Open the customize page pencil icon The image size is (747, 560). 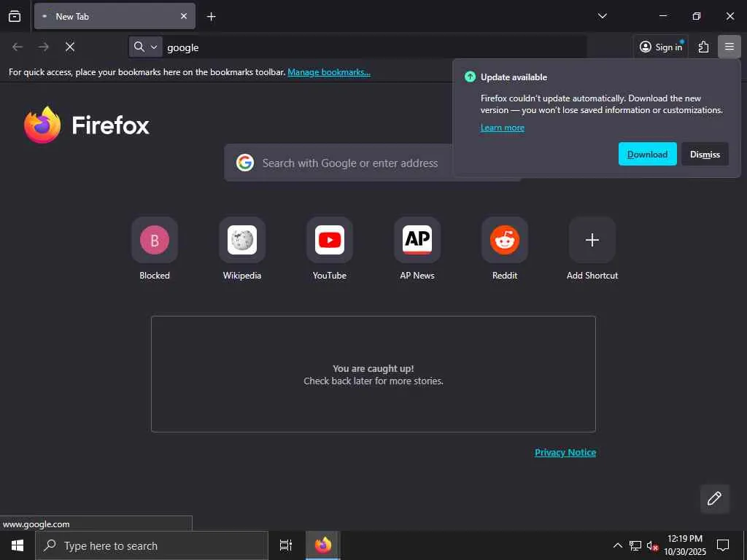(x=714, y=499)
